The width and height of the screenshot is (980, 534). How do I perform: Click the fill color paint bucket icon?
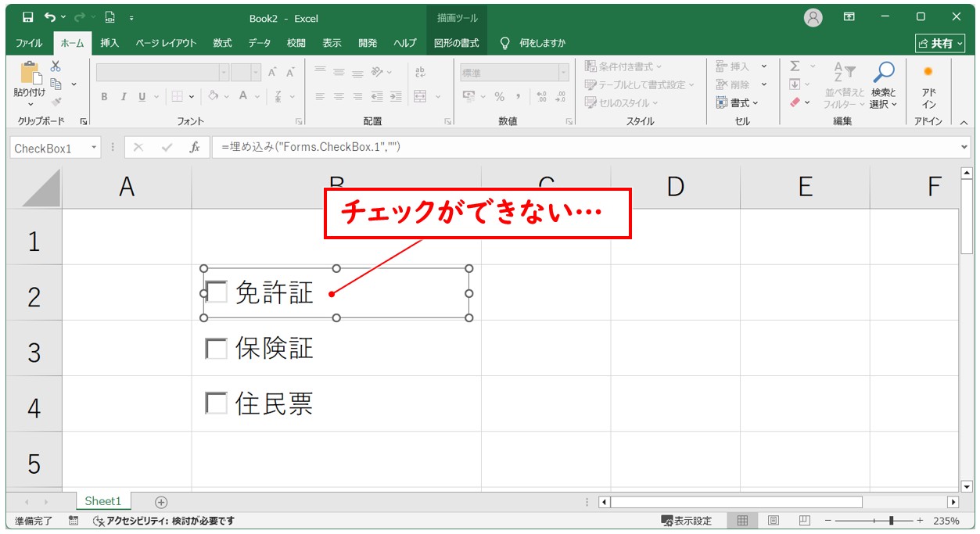[x=213, y=96]
